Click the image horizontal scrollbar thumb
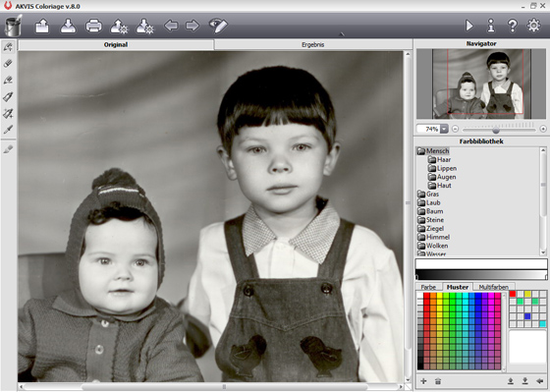 click(225, 387)
